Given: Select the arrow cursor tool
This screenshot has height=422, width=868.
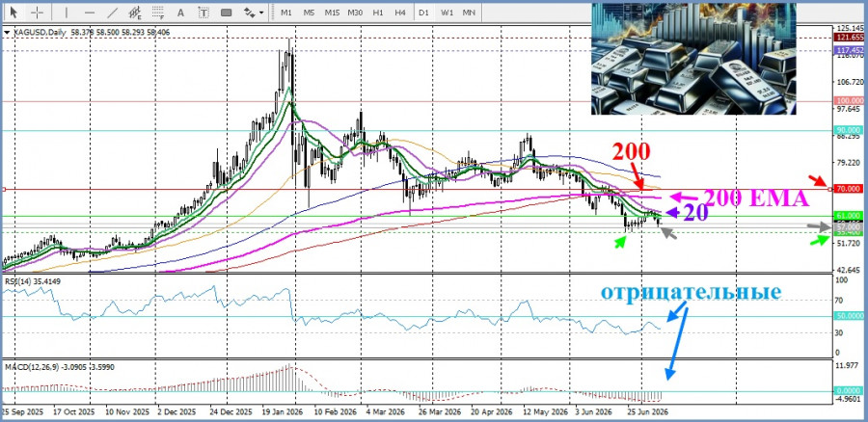Looking at the screenshot, I should point(14,13).
